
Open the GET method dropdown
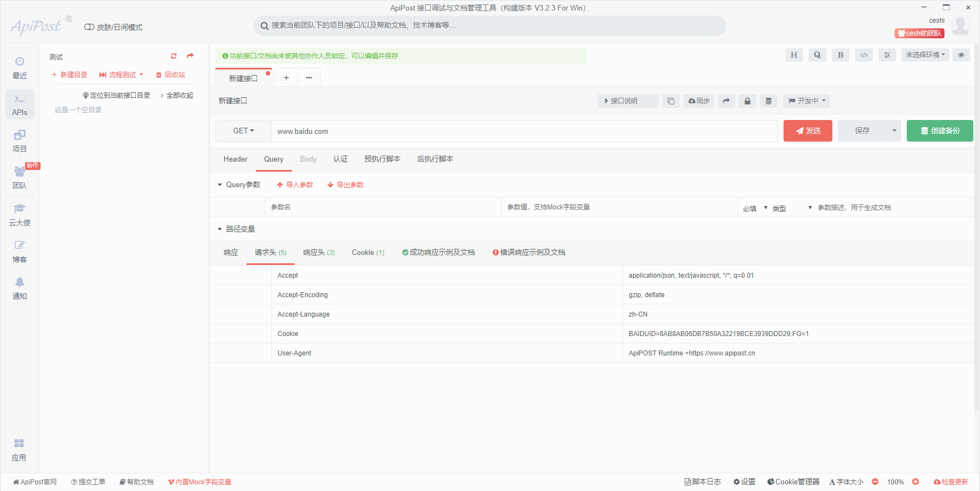point(244,131)
